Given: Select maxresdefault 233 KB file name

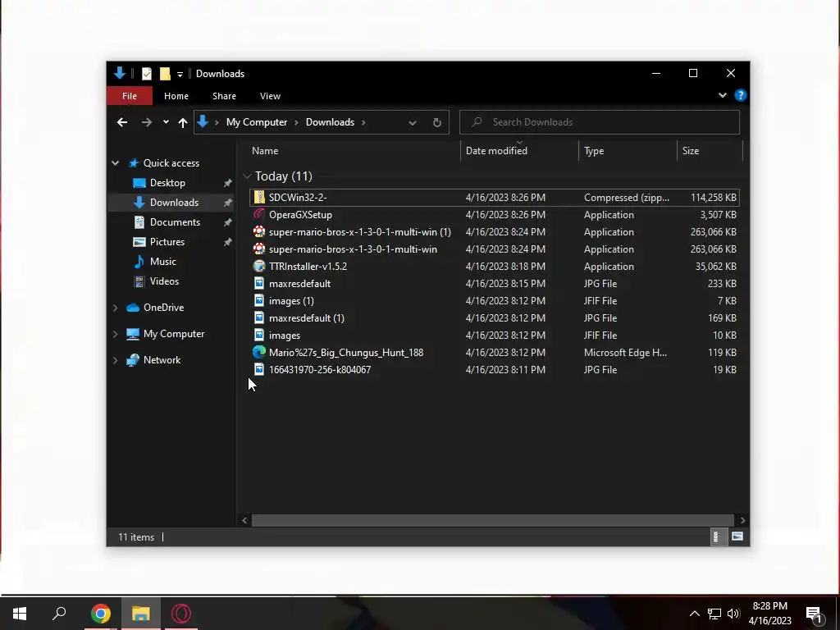Looking at the screenshot, I should [299, 283].
